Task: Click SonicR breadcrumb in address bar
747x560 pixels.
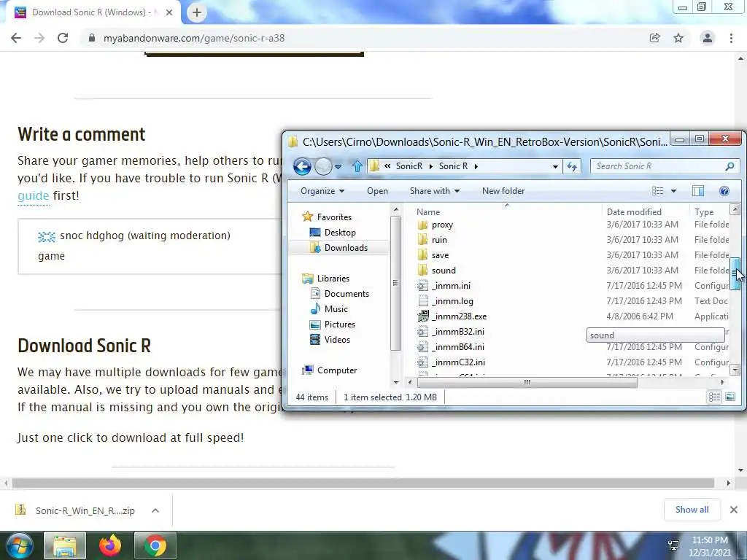Action: coord(409,166)
